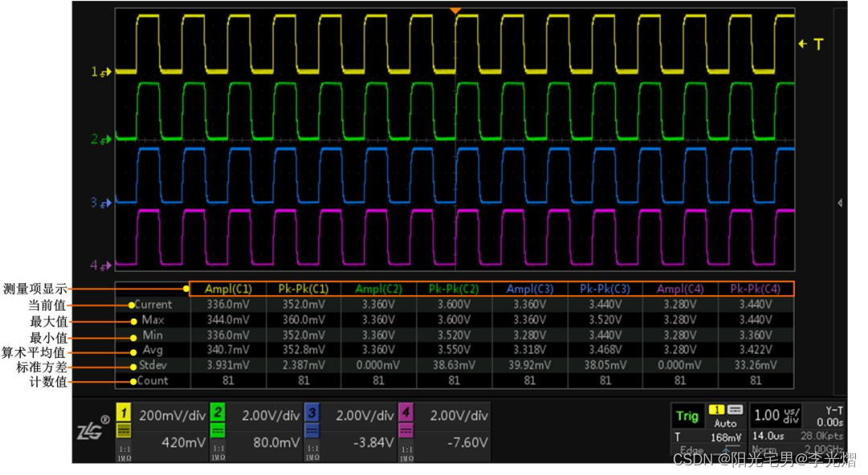Click channel 3 offset -3.84V
This screenshot has height=475, width=868.
pyautogui.click(x=373, y=442)
